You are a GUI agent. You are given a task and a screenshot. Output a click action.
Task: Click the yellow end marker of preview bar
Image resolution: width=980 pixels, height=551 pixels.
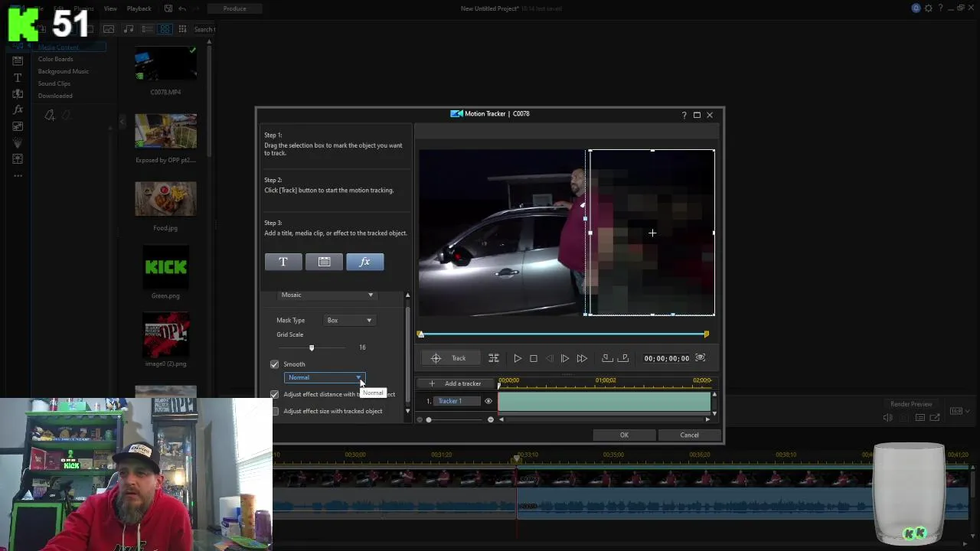(x=706, y=334)
